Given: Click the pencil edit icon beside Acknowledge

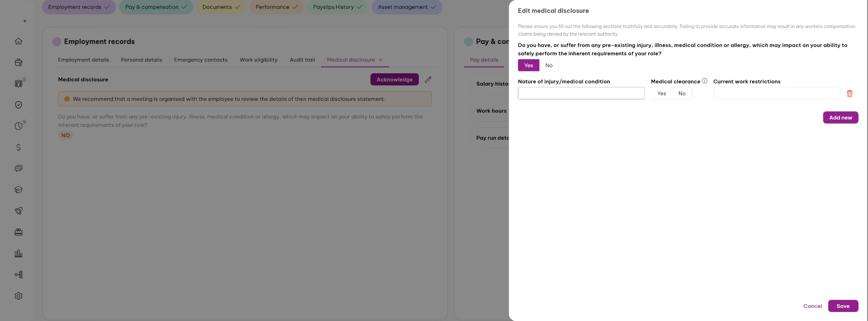Looking at the screenshot, I should pyautogui.click(x=428, y=80).
